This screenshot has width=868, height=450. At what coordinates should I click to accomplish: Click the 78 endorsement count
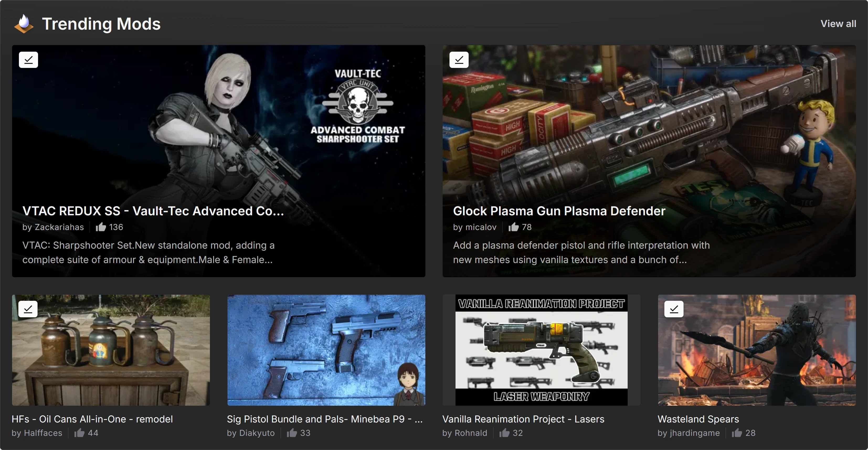click(527, 227)
